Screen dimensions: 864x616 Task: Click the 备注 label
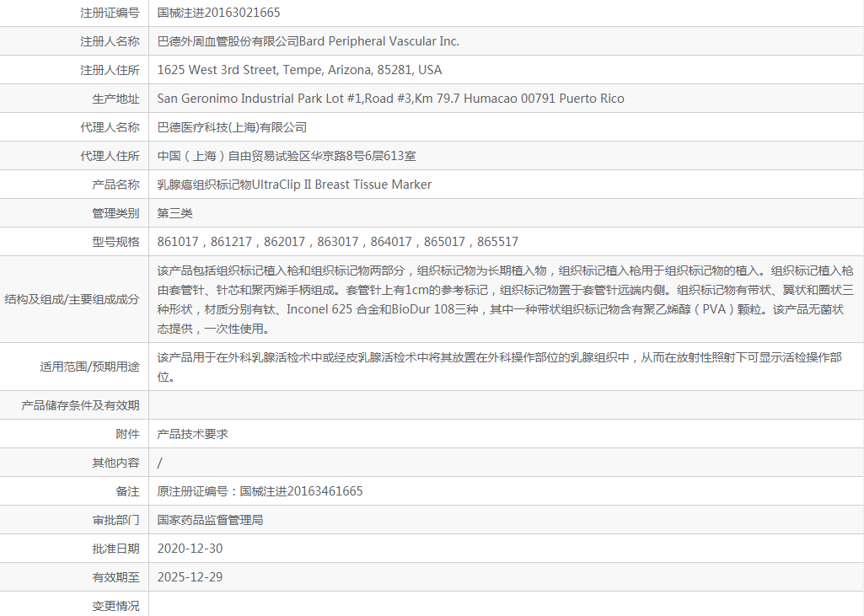[x=127, y=491]
